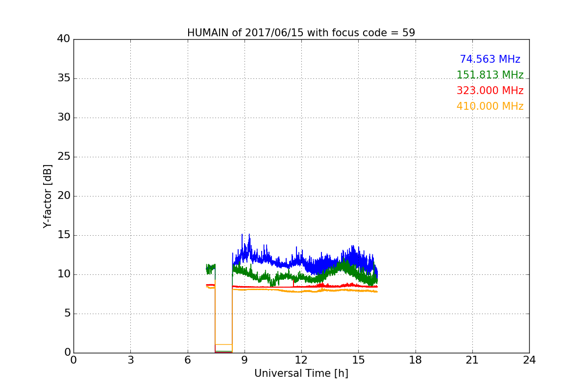Click the 20 tick on the y-axis
The width and height of the screenshot is (588, 392).
[63, 196]
